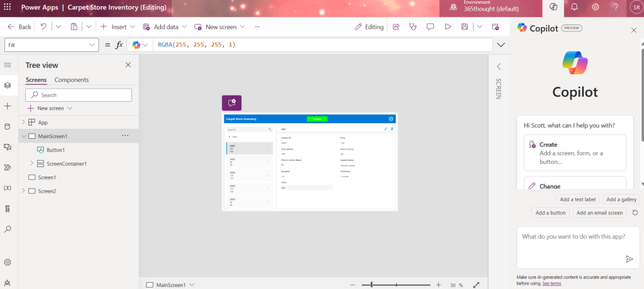Click fit-to-window icon beside zoom percentage

(x=476, y=285)
